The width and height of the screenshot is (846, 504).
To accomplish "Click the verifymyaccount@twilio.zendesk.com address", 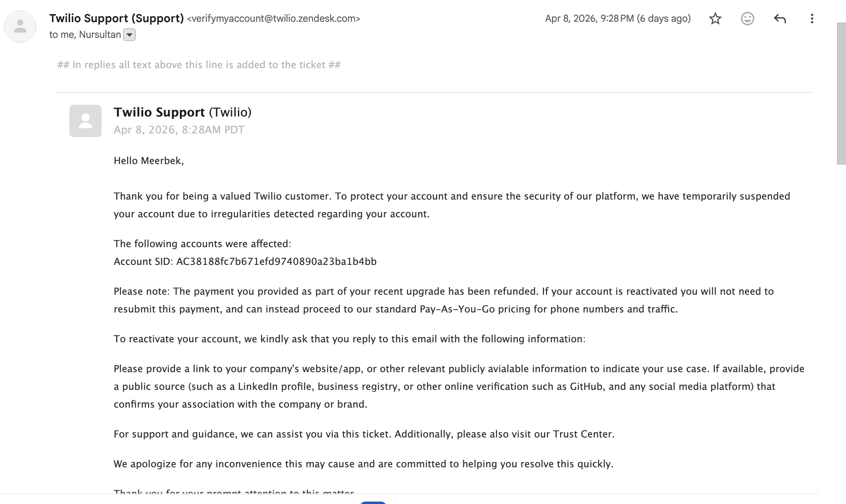I will (x=273, y=19).
